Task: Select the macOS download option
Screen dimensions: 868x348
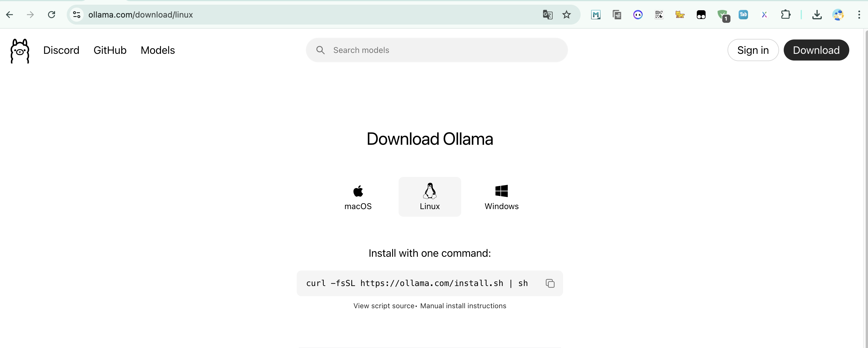Action: 358,197
